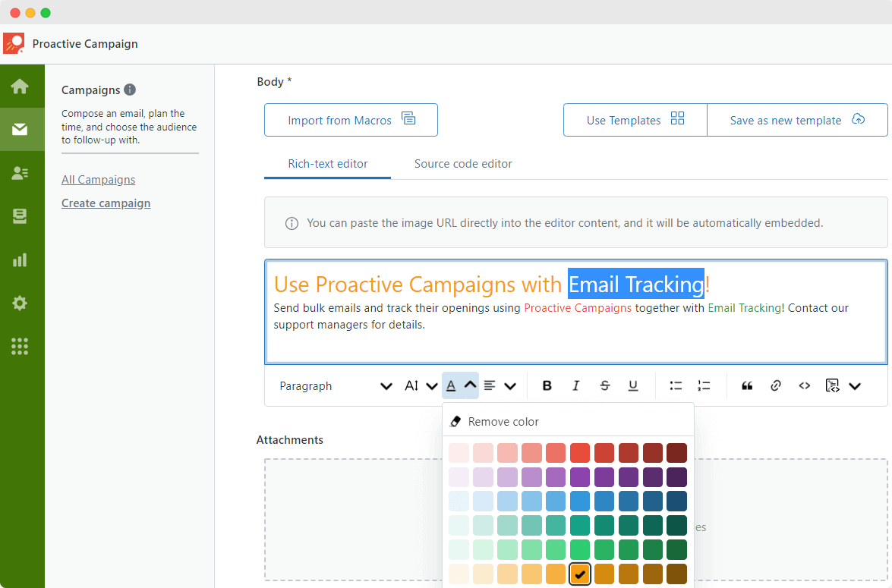Expand the font size dropdown arrow
892x588 pixels.
pyautogui.click(x=432, y=387)
